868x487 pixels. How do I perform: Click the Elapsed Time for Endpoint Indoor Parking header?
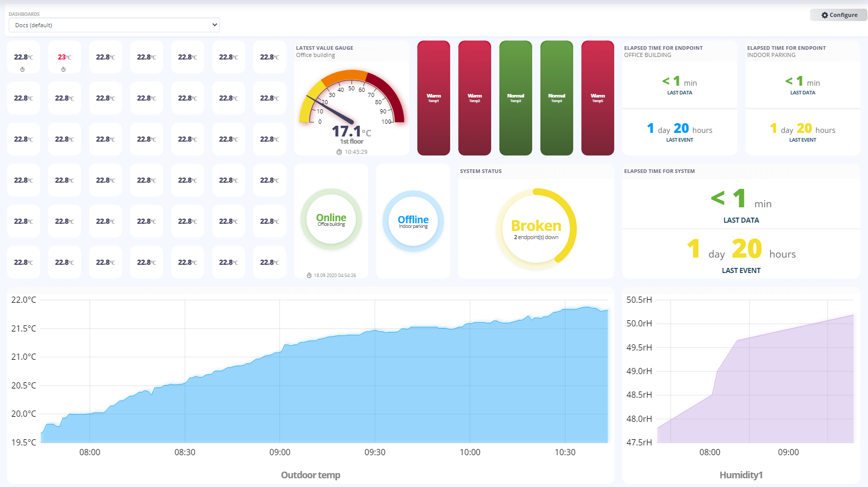(x=786, y=51)
